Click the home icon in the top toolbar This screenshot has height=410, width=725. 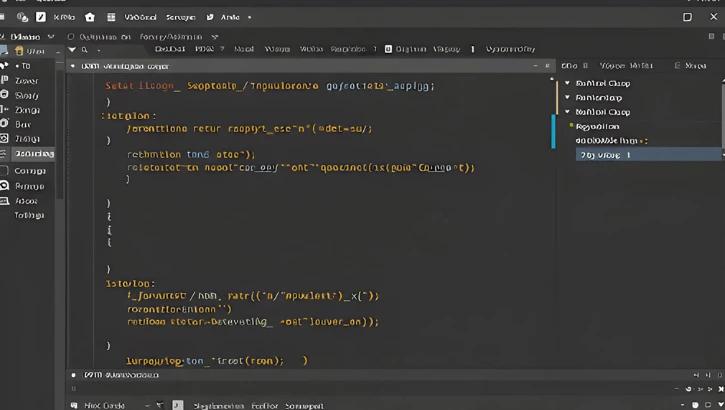[x=90, y=17]
